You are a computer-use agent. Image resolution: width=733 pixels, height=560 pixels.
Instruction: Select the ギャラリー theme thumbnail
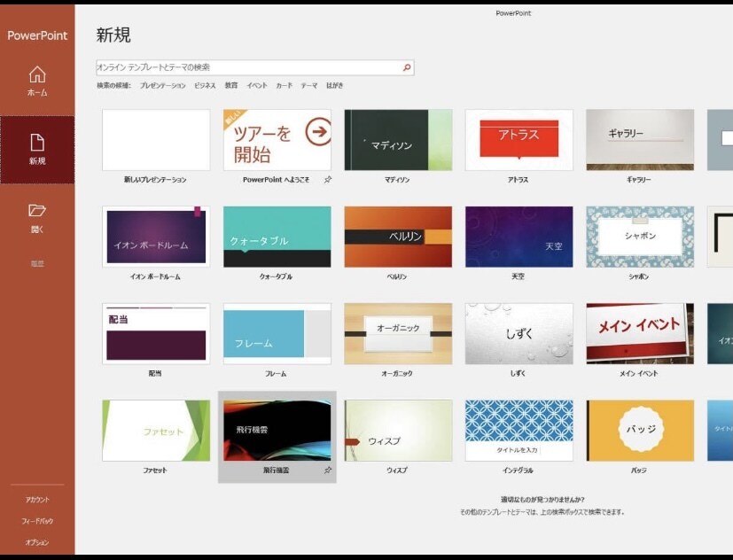click(x=640, y=140)
